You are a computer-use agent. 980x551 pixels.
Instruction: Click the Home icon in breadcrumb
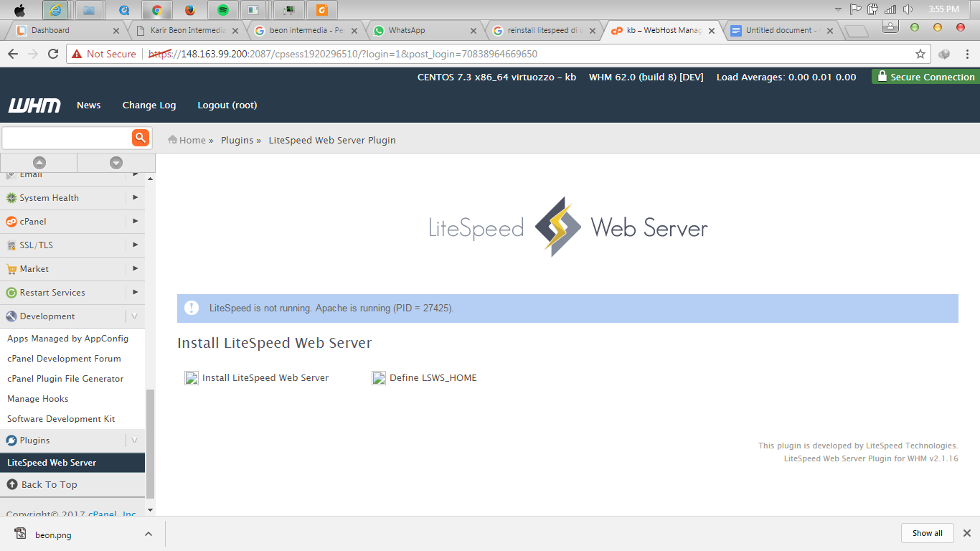coord(172,140)
